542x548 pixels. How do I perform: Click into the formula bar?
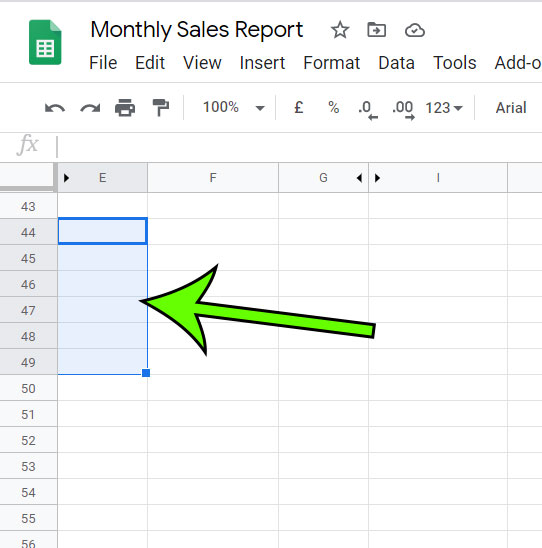[299, 146]
